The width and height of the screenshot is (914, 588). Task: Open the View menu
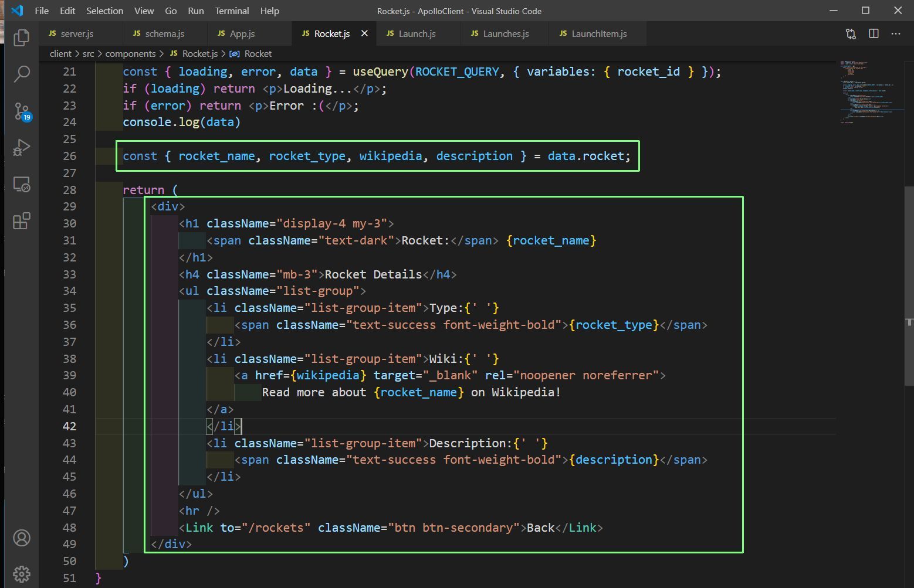(x=144, y=11)
